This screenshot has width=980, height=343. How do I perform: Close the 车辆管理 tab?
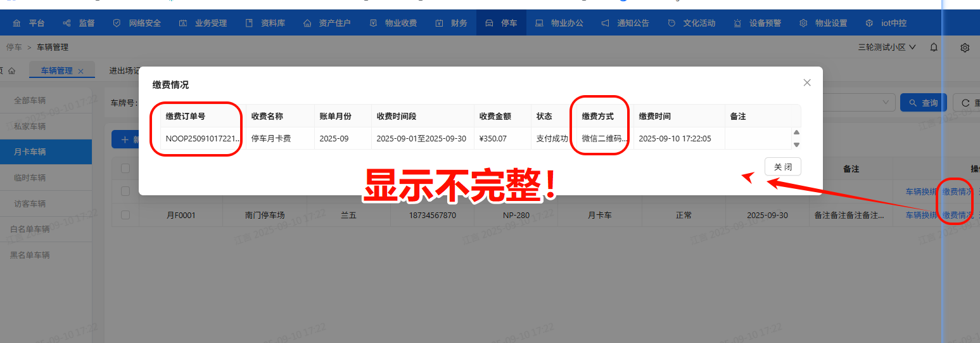(x=80, y=72)
